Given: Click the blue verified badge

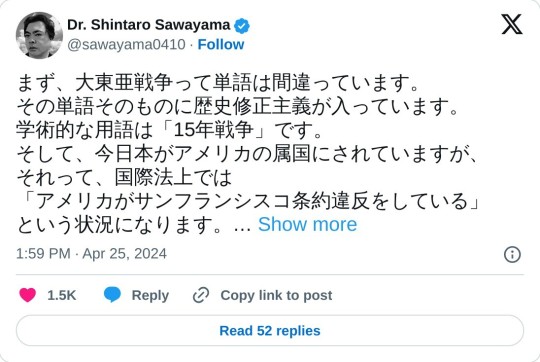Looking at the screenshot, I should 242,25.
